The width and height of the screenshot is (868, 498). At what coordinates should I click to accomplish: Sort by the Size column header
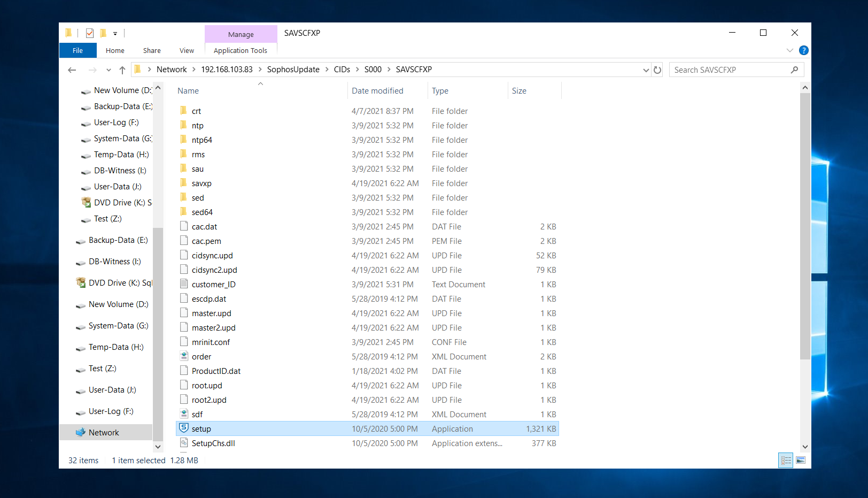click(x=519, y=91)
